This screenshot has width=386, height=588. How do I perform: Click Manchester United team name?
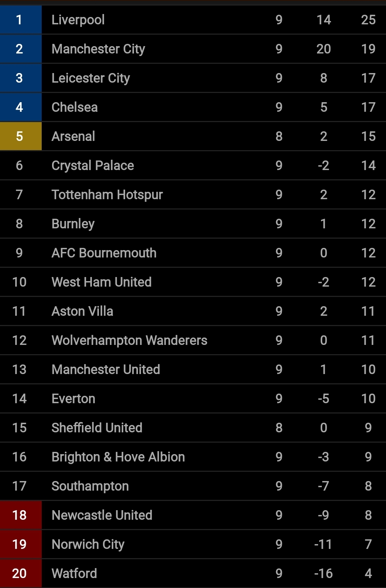tap(106, 369)
